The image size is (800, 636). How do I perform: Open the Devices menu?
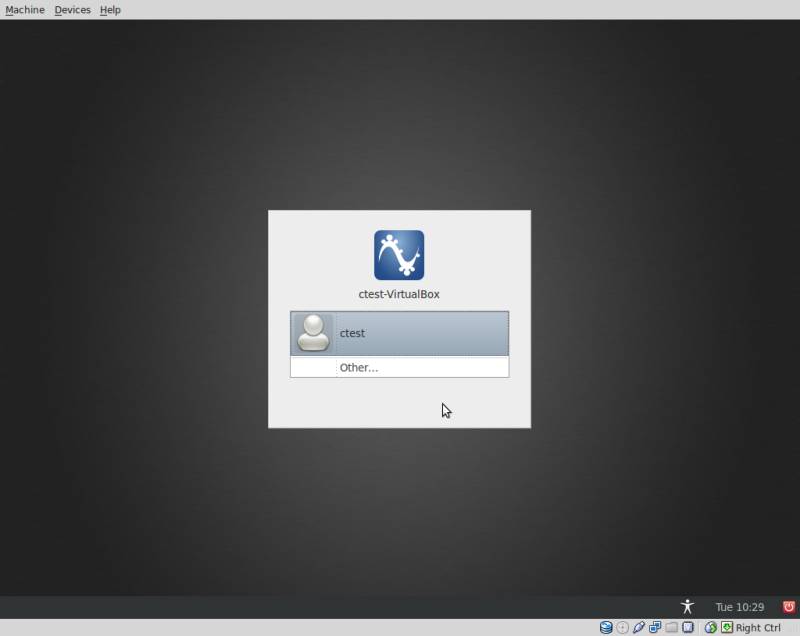coord(72,10)
